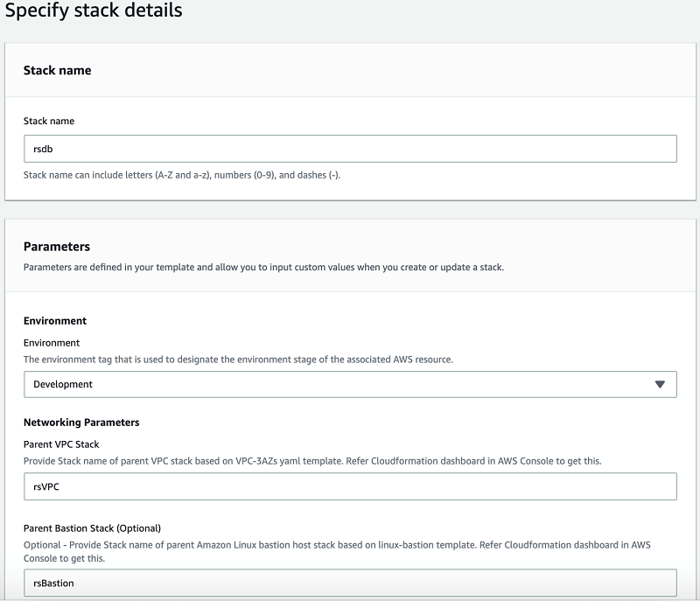The height and width of the screenshot is (601, 700).
Task: Click the 'Stack name' label above the input
Action: pos(49,121)
